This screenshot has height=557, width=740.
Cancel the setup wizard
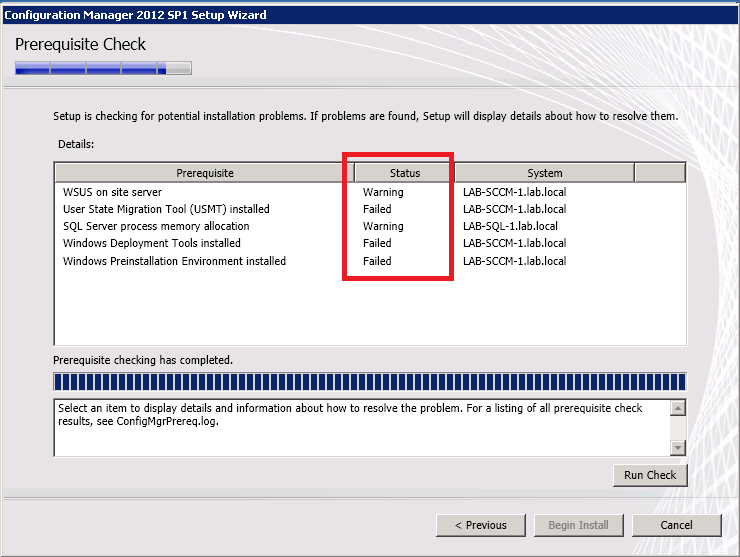coord(676,525)
